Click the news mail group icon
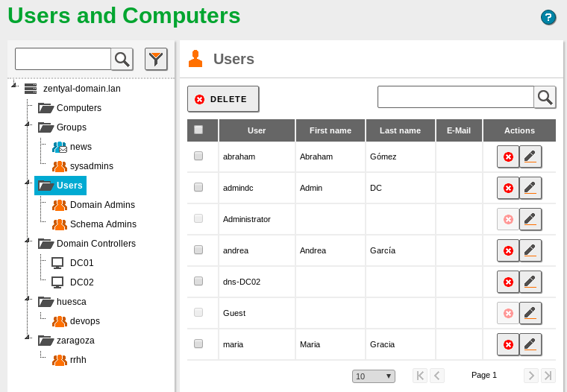The width and height of the screenshot is (567, 392). coord(59,147)
